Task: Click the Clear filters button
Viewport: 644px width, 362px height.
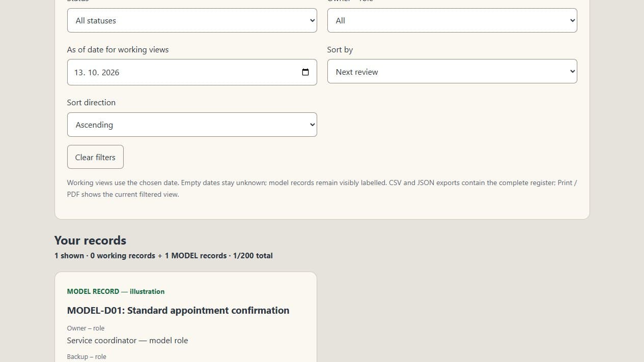Action: 95,157
